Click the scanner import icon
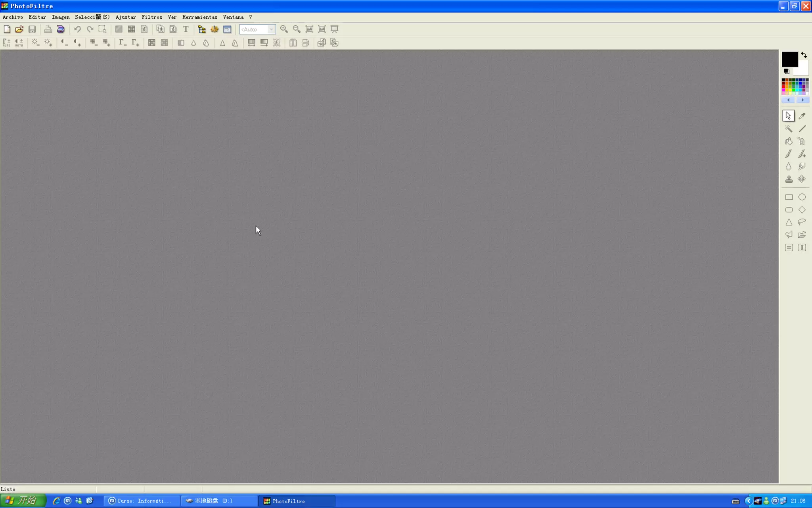This screenshot has height=508, width=812. [x=61, y=29]
